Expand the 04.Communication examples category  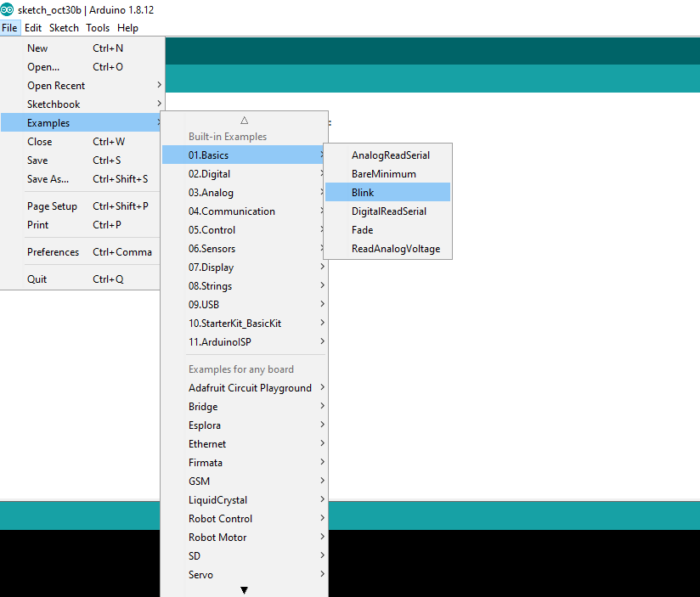(x=244, y=211)
